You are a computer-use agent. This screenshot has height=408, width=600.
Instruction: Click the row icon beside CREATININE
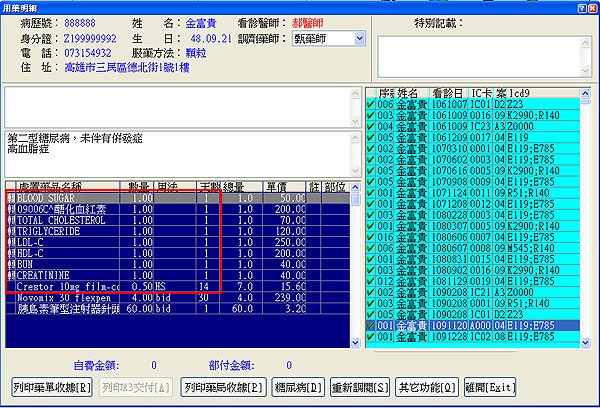[x=11, y=275]
